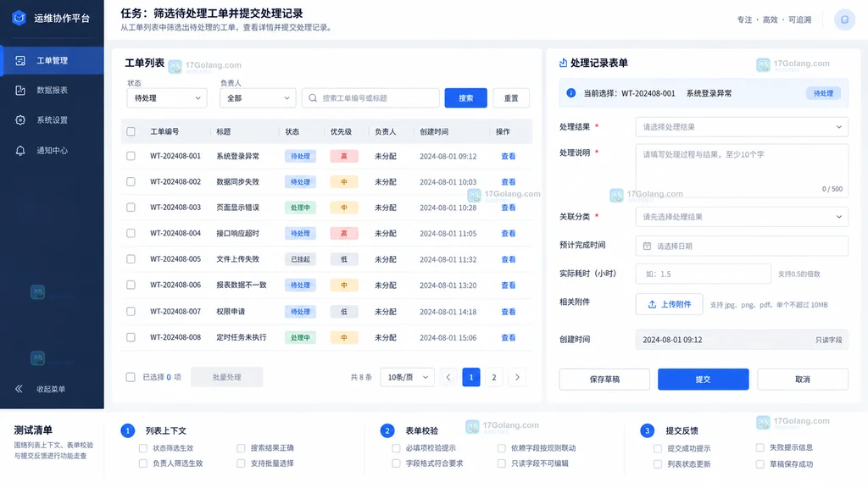Click the 批量处理 button

tap(227, 377)
